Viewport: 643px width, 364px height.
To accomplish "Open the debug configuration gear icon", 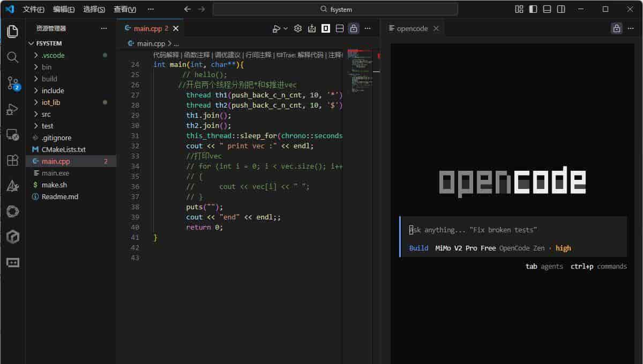I will [297, 28].
